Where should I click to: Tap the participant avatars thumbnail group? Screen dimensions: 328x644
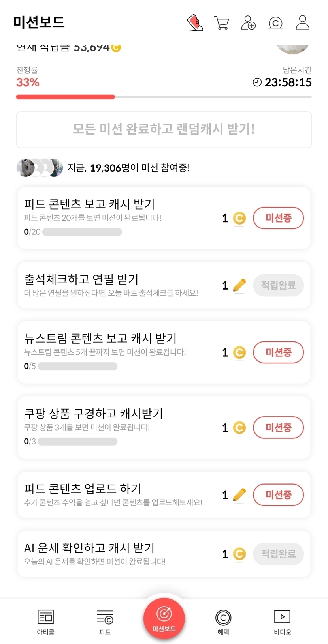click(x=40, y=168)
